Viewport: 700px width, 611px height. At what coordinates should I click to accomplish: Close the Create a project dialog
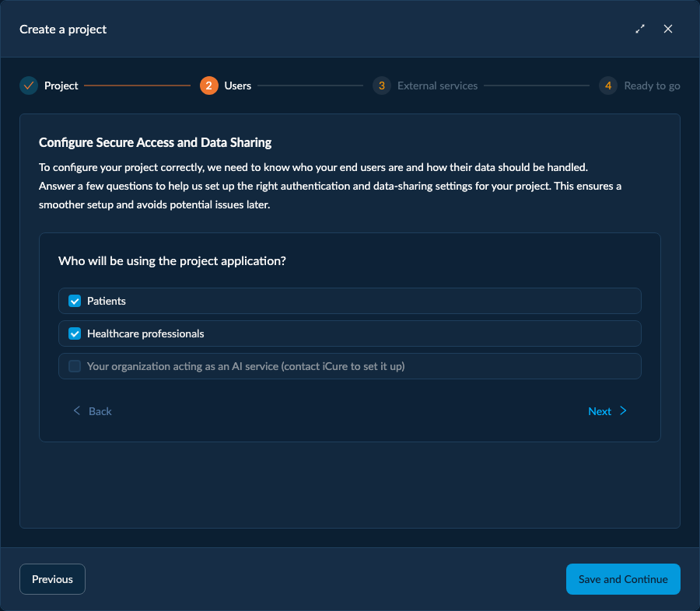(668, 29)
